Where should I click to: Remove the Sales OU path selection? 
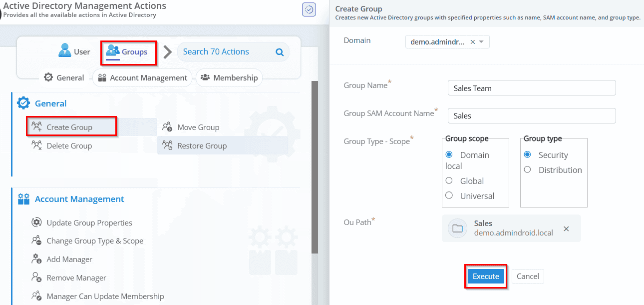coord(566,228)
